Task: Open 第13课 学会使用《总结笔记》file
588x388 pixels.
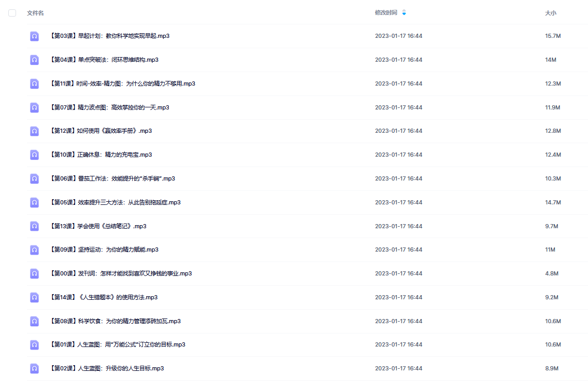Action: coord(98,226)
